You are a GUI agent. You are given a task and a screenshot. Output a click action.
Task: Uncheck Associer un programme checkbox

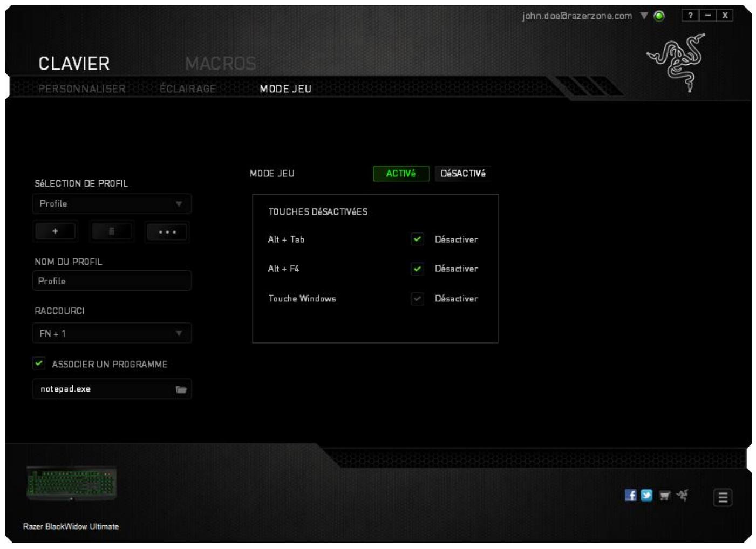(39, 363)
